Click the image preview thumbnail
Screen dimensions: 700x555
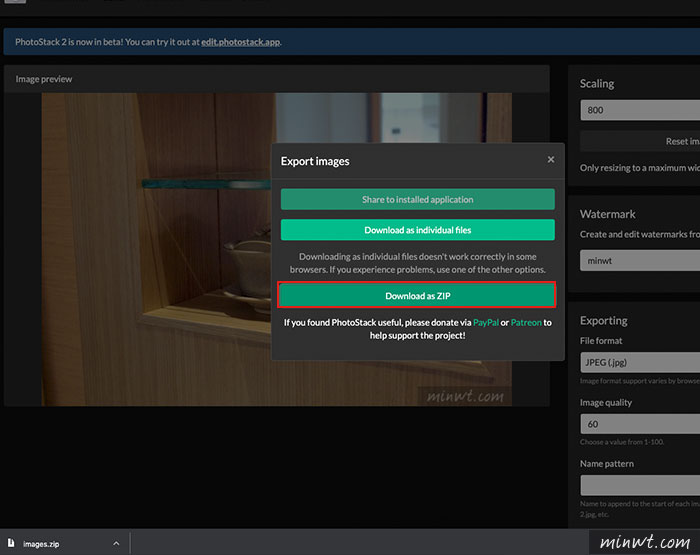(x=277, y=249)
